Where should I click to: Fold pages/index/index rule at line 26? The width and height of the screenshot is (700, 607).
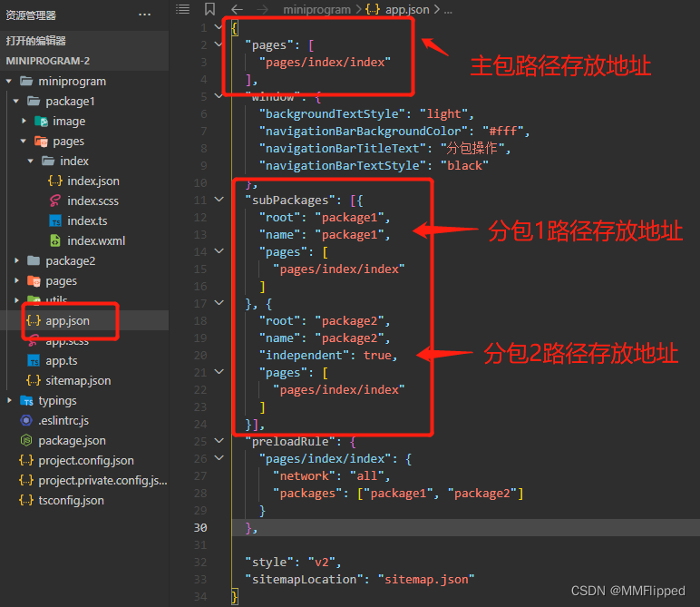(x=219, y=458)
